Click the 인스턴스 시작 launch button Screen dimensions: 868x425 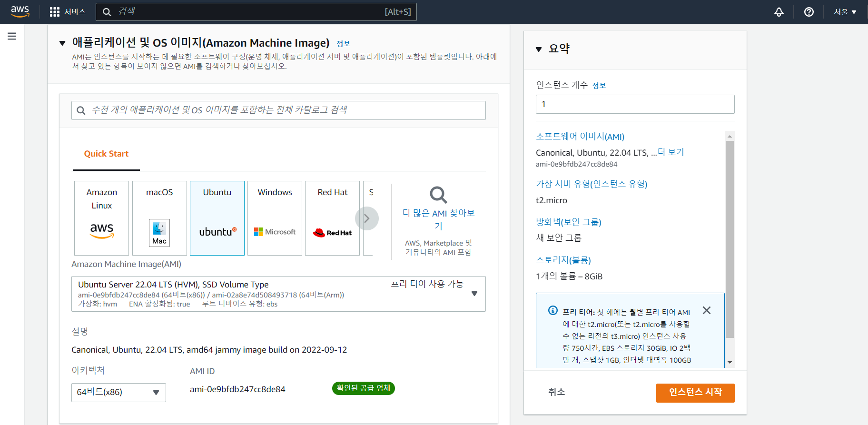[x=695, y=393]
